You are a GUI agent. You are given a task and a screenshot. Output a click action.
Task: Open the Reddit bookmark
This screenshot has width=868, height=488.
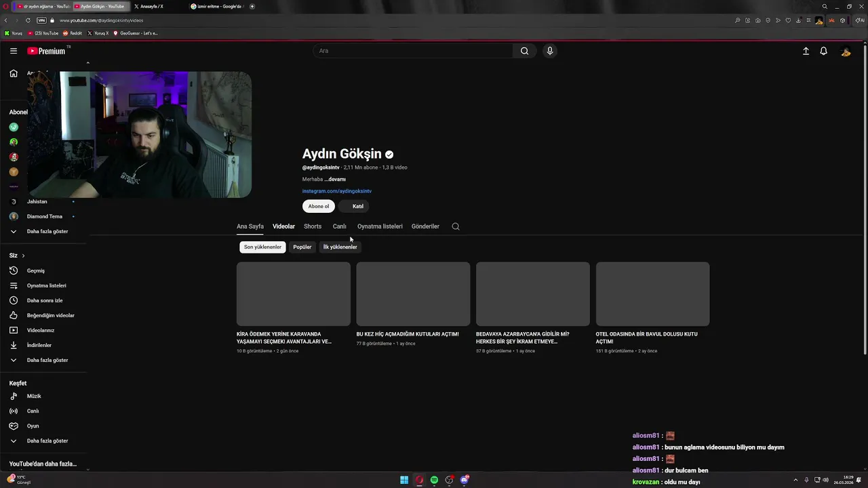[73, 33]
